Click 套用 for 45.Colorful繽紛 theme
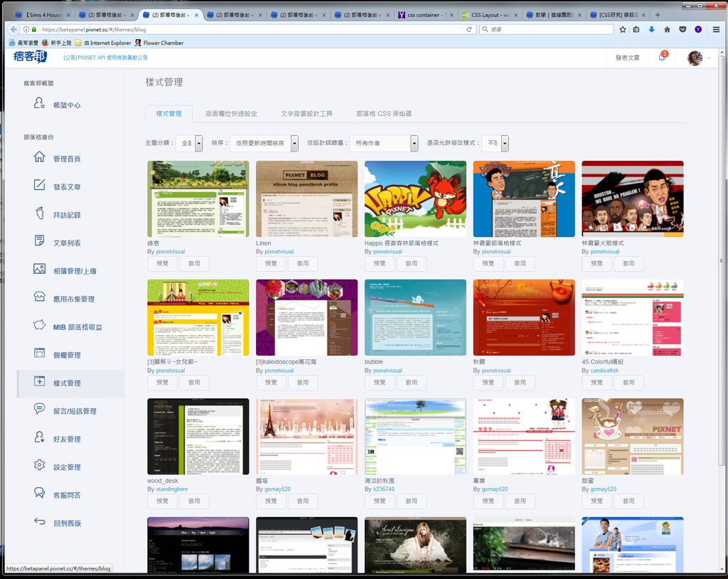This screenshot has width=728, height=579. (628, 383)
